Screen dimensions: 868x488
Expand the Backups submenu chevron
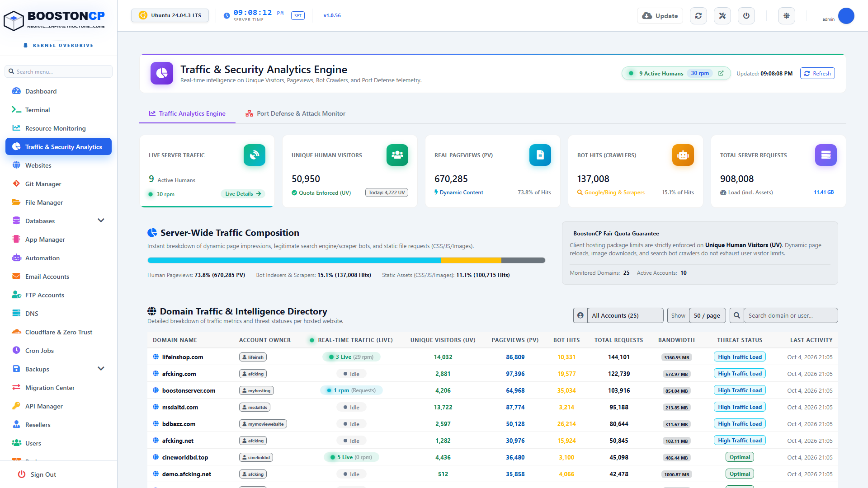tap(101, 369)
